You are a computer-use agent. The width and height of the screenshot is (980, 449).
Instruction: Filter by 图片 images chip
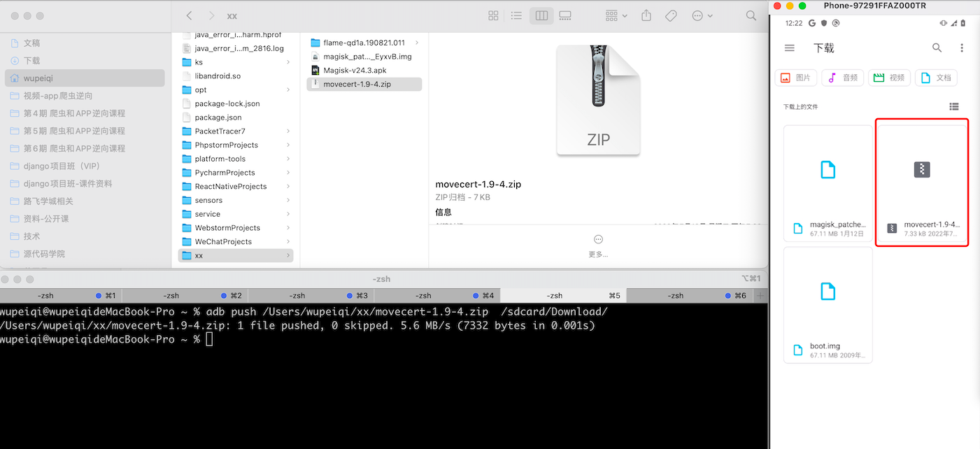[796, 78]
